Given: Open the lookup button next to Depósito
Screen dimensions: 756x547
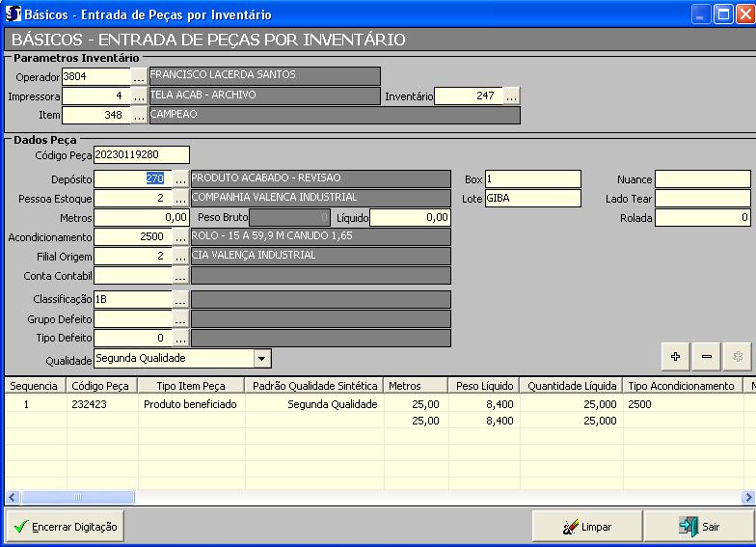Looking at the screenshot, I should [180, 179].
